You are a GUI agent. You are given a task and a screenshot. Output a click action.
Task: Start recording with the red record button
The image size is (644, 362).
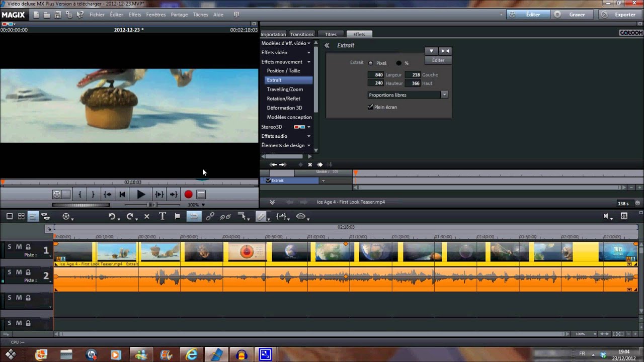188,195
